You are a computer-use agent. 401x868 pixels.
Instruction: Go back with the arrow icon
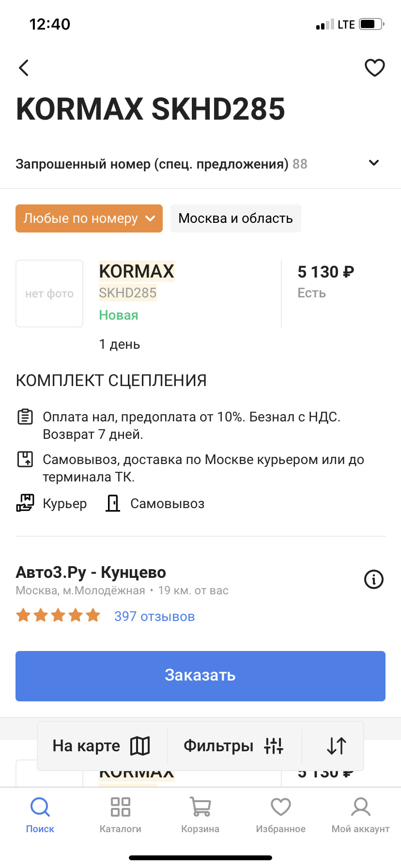24,68
